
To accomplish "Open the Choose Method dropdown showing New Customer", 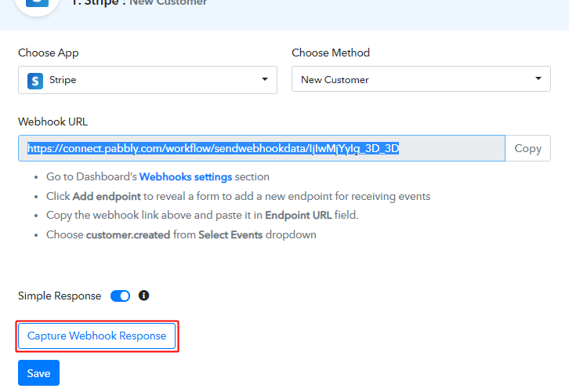I will [x=421, y=78].
